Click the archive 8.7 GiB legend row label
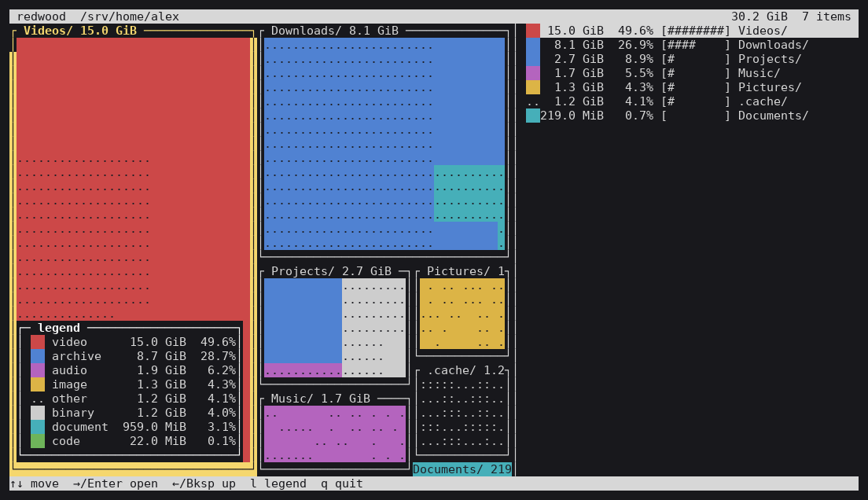This screenshot has height=500, width=868. 76,357
